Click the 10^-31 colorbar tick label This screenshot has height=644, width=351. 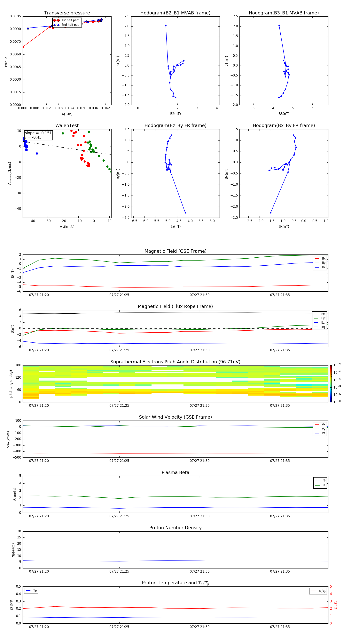click(337, 402)
